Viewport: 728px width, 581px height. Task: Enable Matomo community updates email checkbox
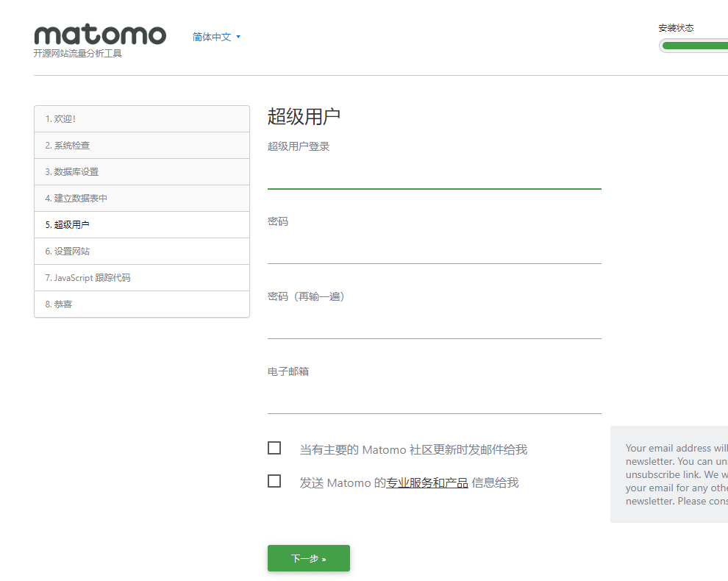[x=274, y=448]
